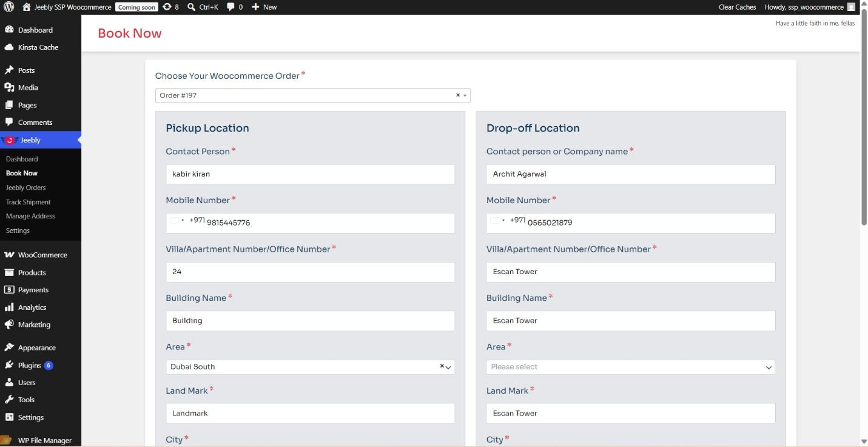The image size is (868, 447).
Task: Click the drop-off Building Name field
Action: [x=630, y=321]
